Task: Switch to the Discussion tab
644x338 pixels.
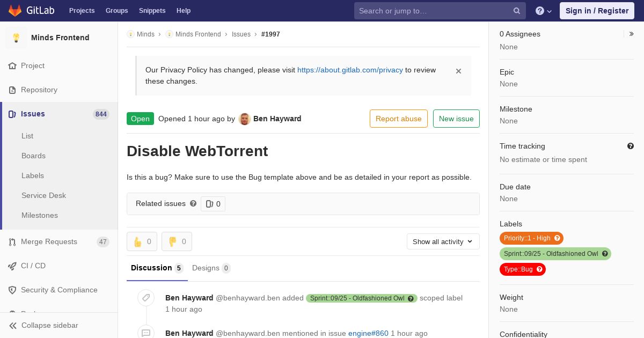Action: tap(157, 268)
